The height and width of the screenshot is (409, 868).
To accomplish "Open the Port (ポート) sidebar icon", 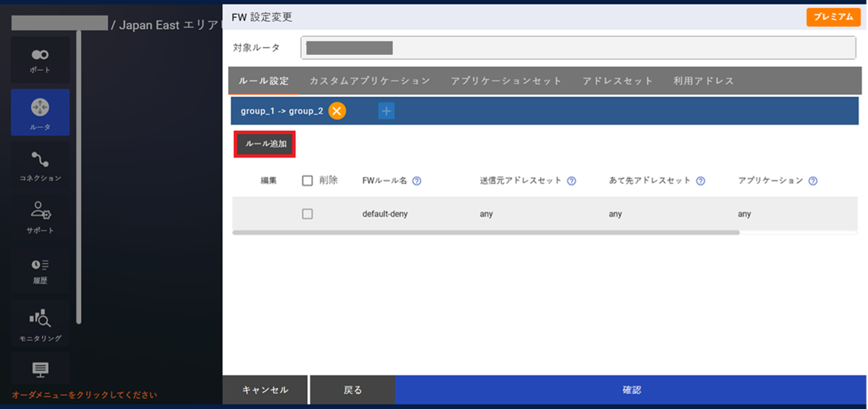I will click(x=40, y=60).
